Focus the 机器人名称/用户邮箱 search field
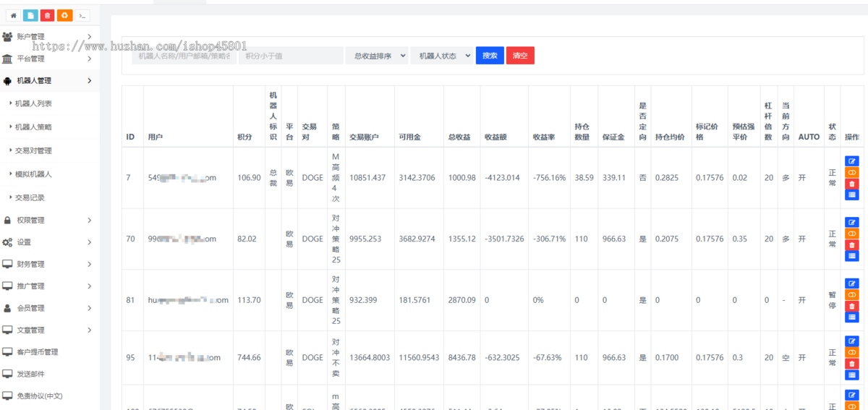This screenshot has width=868, height=410. [184, 56]
